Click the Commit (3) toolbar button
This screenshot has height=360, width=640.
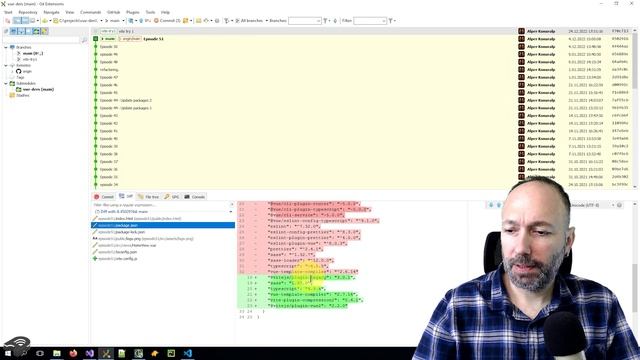167,20
